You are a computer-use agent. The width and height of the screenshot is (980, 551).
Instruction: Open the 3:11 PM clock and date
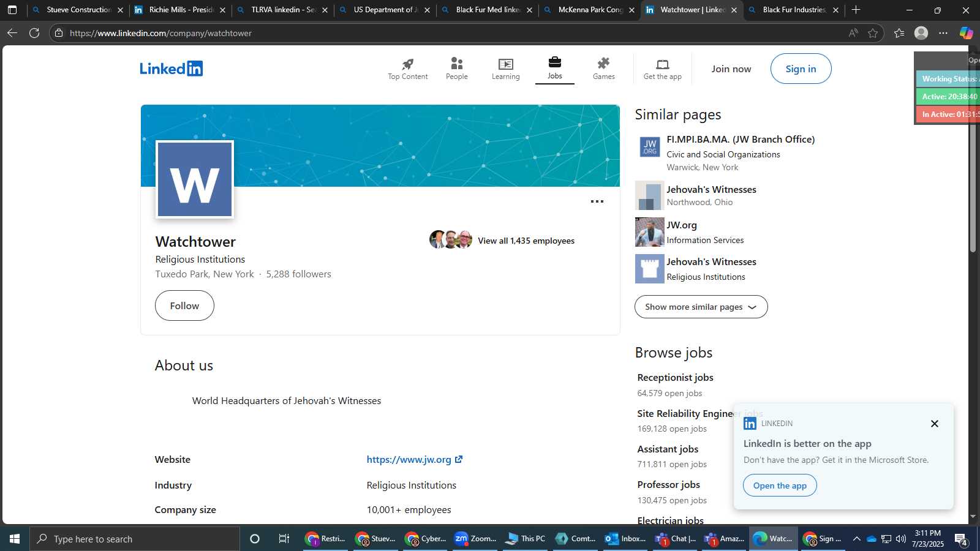click(x=928, y=539)
